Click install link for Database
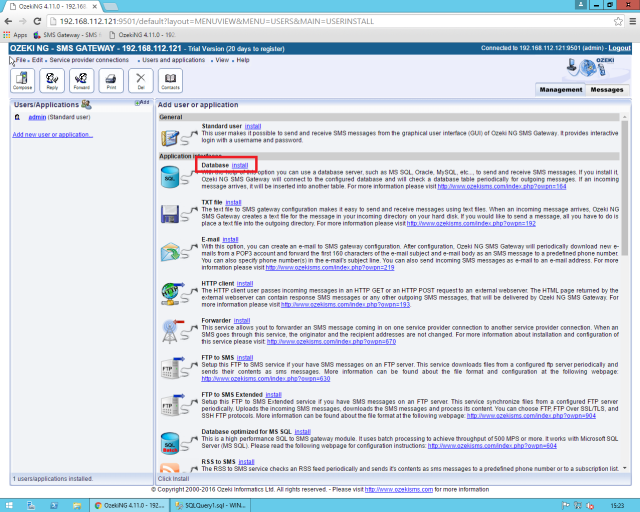 coord(240,165)
